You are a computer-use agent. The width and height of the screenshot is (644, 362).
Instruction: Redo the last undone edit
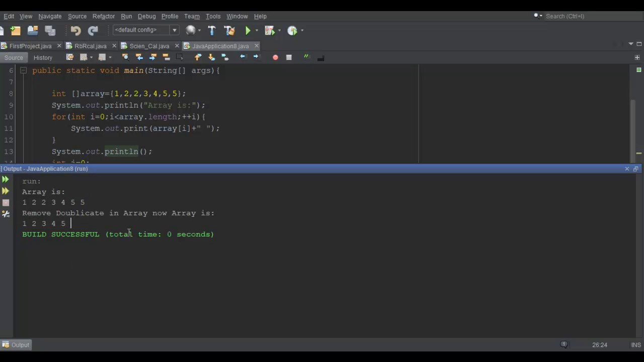pyautogui.click(x=93, y=31)
